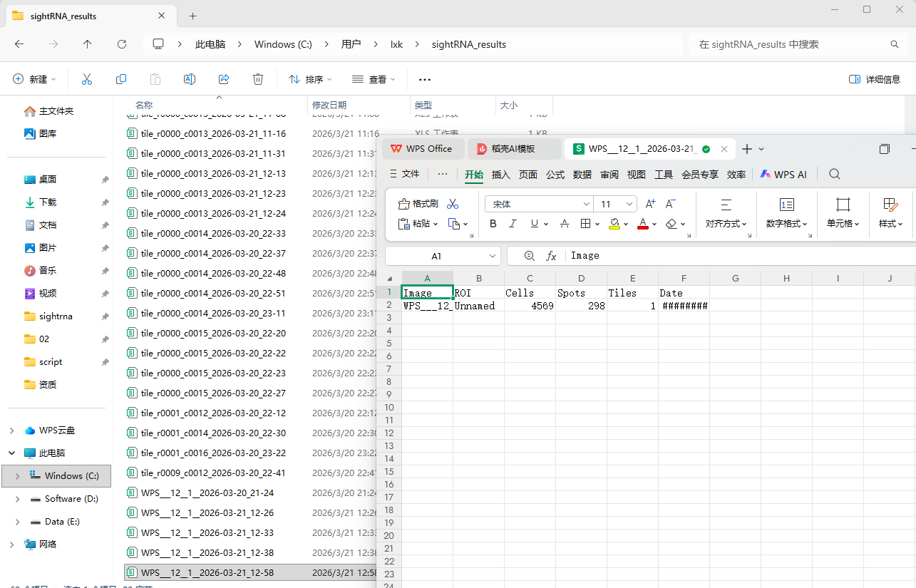Viewport: 916px width, 588px height.
Task: Click the Cut scissors icon in WPS ribbon
Action: 452,203
